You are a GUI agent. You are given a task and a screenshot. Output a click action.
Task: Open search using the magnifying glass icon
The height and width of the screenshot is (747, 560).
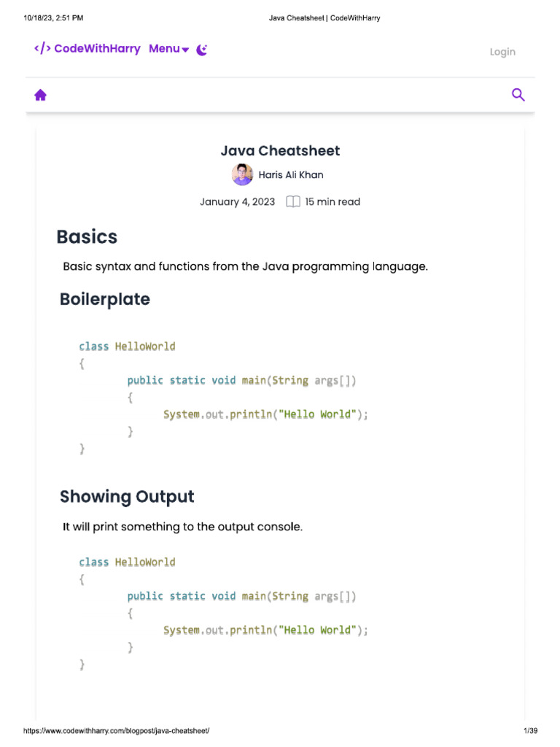click(518, 95)
